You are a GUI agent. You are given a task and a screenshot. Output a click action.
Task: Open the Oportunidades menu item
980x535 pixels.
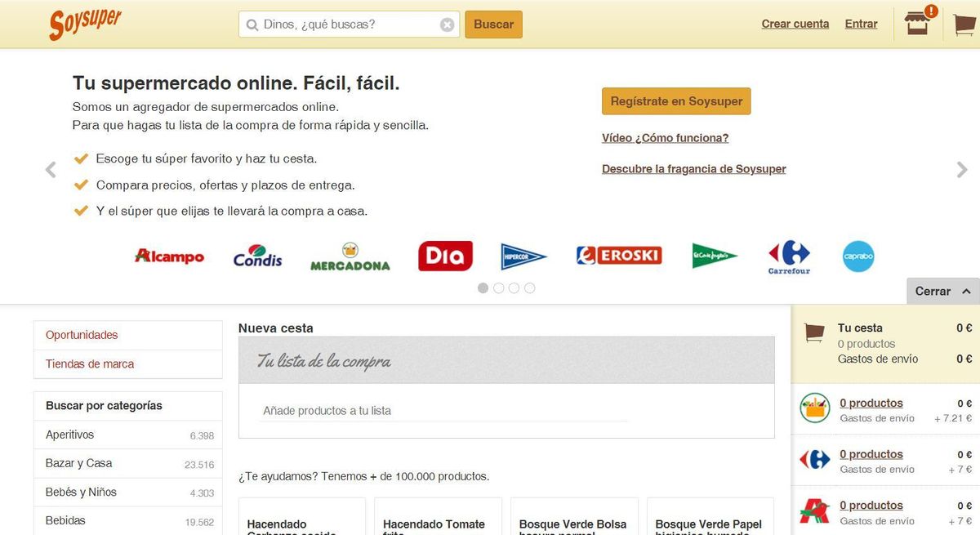click(128, 335)
